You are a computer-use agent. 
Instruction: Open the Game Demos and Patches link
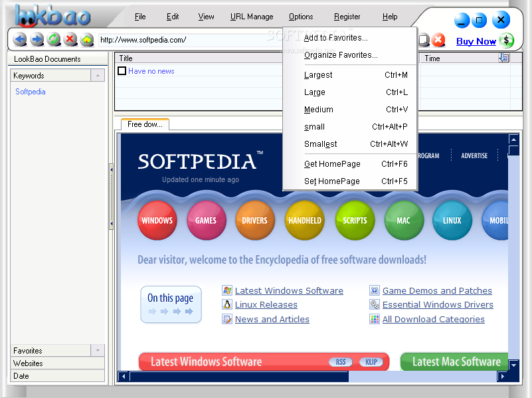[437, 290]
